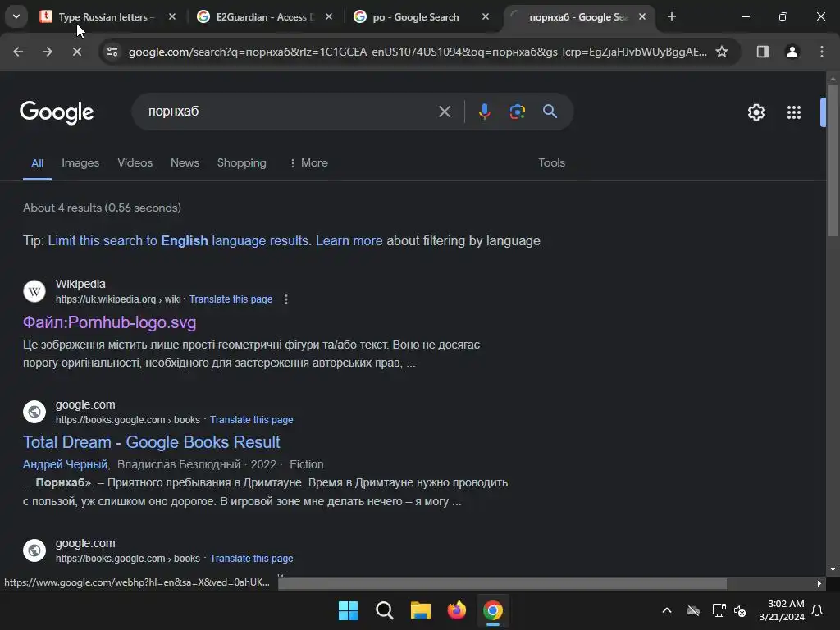The width and height of the screenshot is (840, 630).
Task: Switch to the Type Russian letters tab
Action: point(107,17)
